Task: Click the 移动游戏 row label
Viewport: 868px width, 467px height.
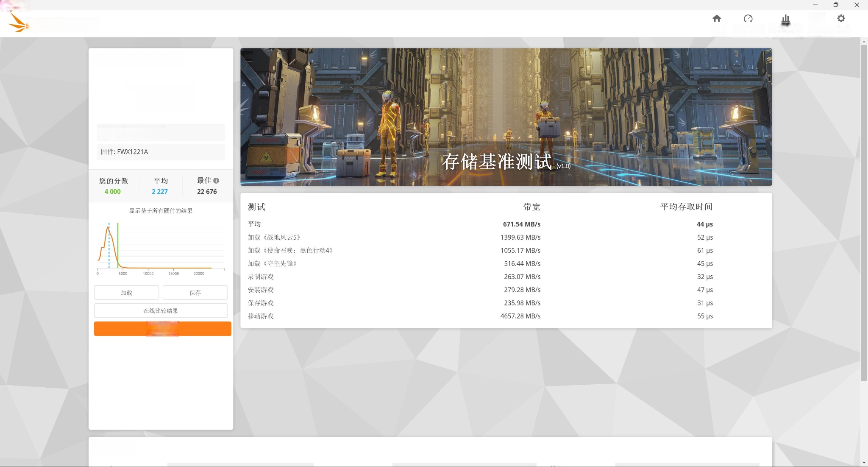Action: [x=261, y=316]
